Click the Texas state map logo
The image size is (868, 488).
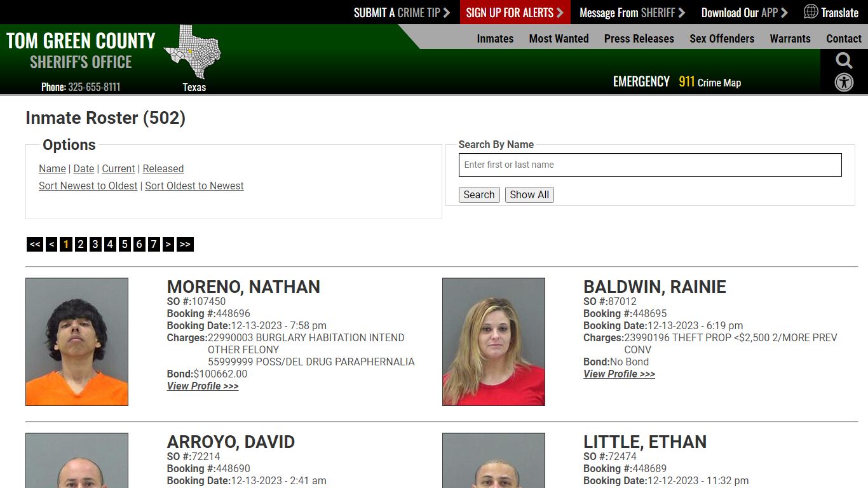(192, 52)
